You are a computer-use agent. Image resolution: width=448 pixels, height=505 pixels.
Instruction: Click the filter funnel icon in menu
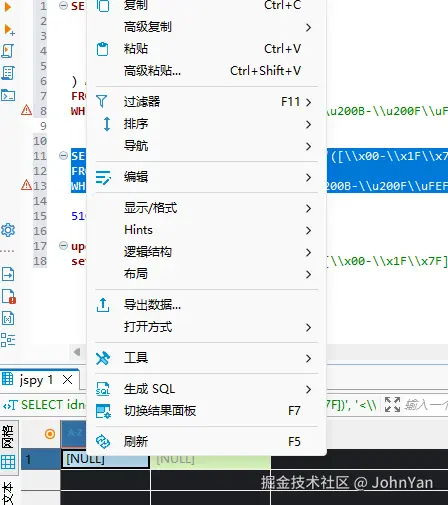(101, 101)
